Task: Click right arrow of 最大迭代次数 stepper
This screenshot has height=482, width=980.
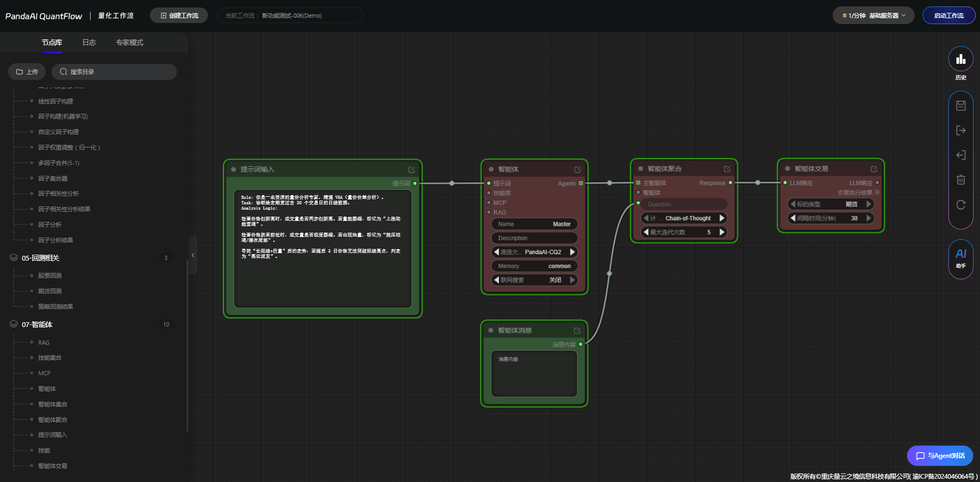Action: 722,232
